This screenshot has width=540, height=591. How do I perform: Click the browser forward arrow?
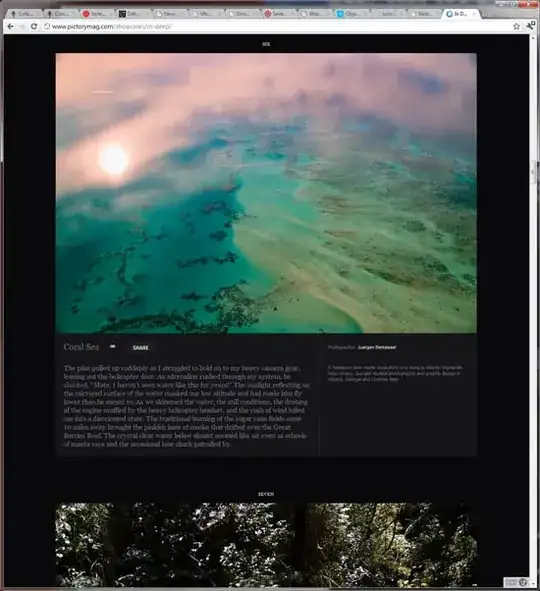(x=22, y=26)
